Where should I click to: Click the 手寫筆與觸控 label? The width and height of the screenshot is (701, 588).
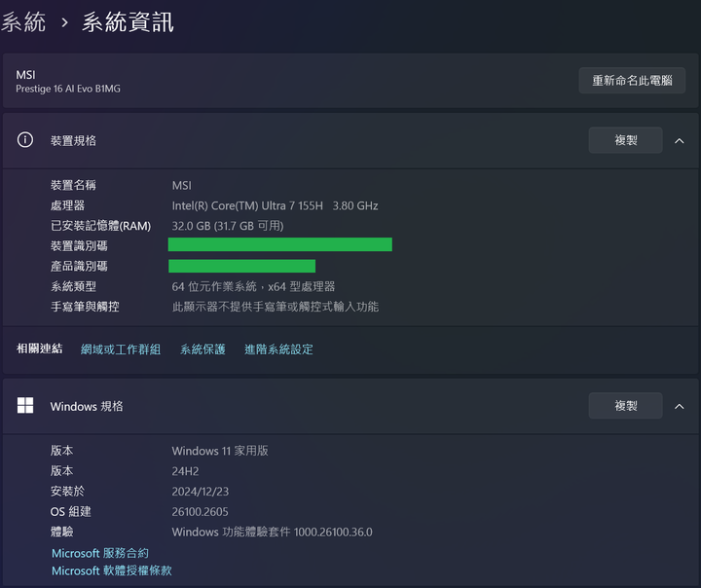pos(85,307)
